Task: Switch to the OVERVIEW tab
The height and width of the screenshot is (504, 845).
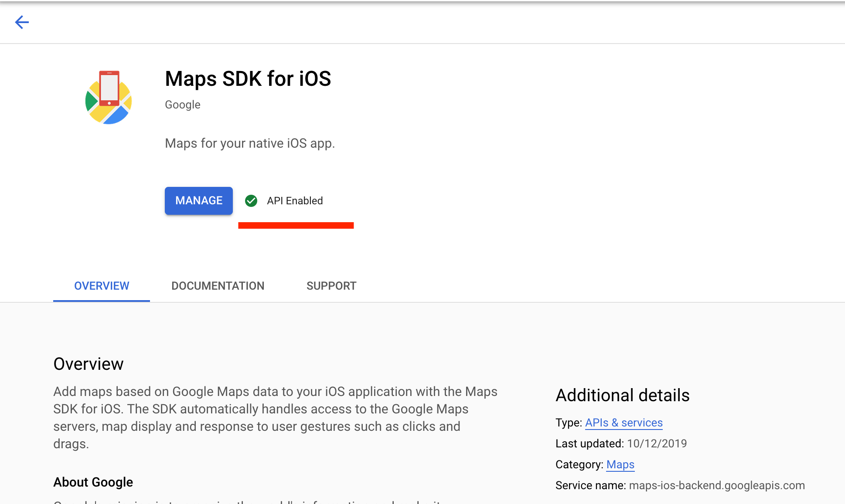Action: click(102, 286)
